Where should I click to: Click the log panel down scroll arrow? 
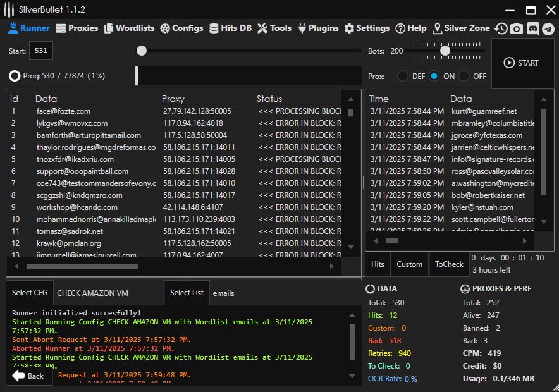(x=352, y=376)
